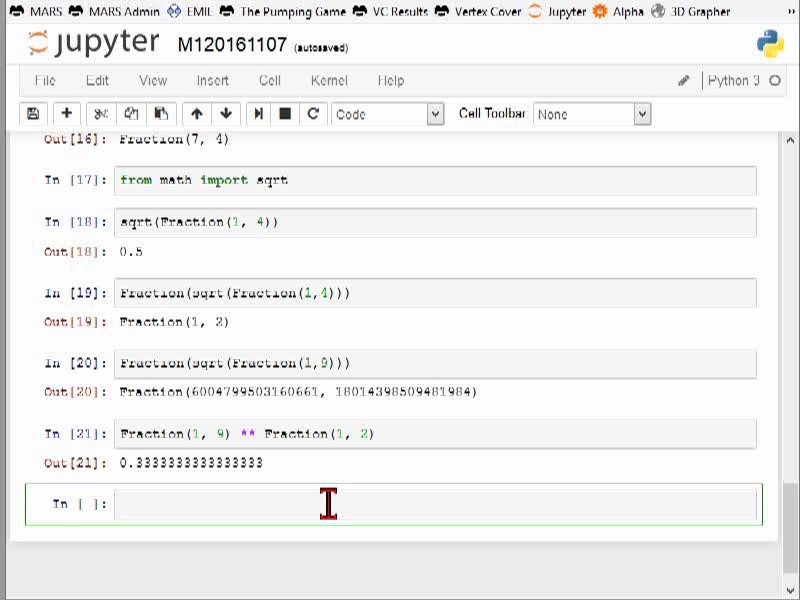
Task: Click the pencil edit mode indicator
Action: 684,81
